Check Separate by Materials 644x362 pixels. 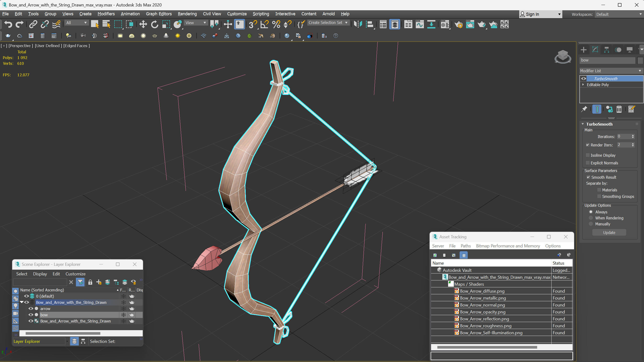click(x=599, y=190)
